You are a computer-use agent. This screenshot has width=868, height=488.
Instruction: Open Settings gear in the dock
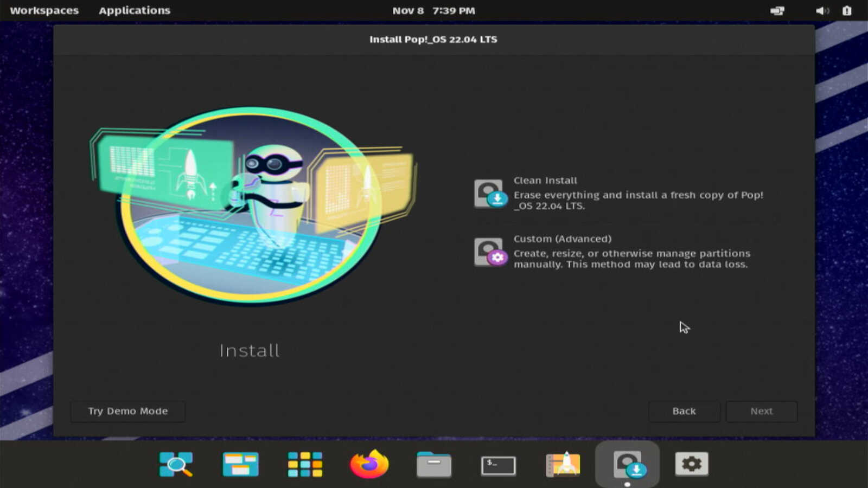pyautogui.click(x=692, y=464)
